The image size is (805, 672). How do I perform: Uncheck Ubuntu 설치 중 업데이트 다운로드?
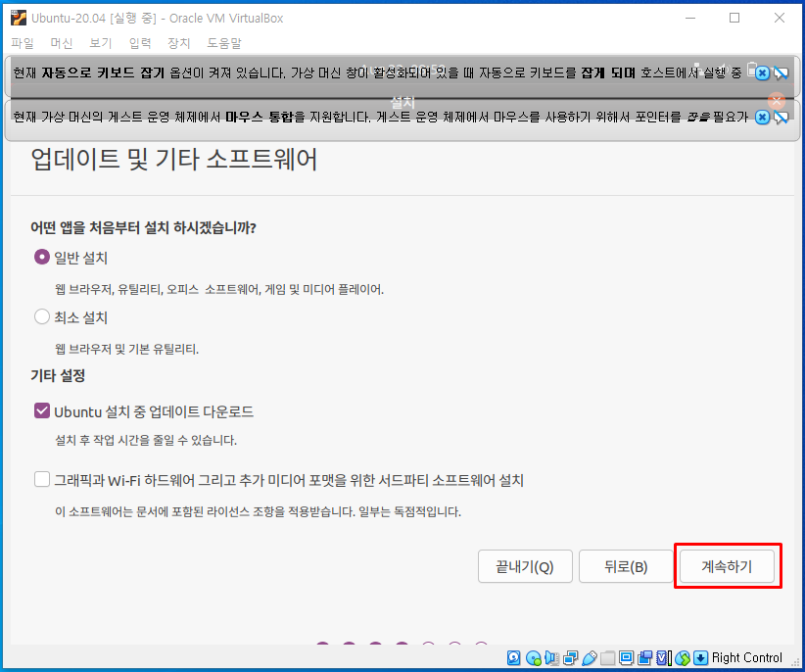[41, 410]
